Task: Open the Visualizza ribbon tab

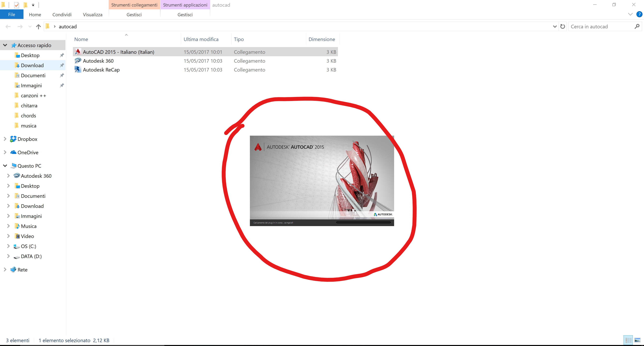Action: click(93, 14)
